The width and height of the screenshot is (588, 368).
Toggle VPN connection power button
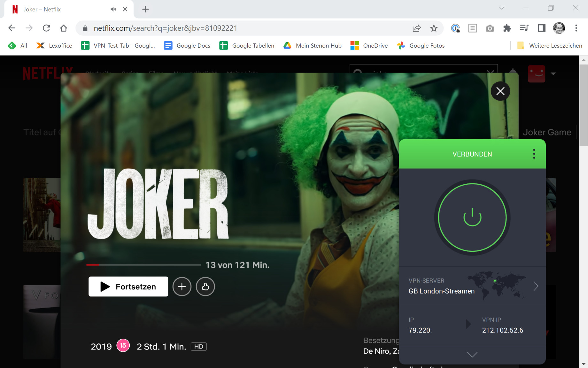pyautogui.click(x=472, y=217)
